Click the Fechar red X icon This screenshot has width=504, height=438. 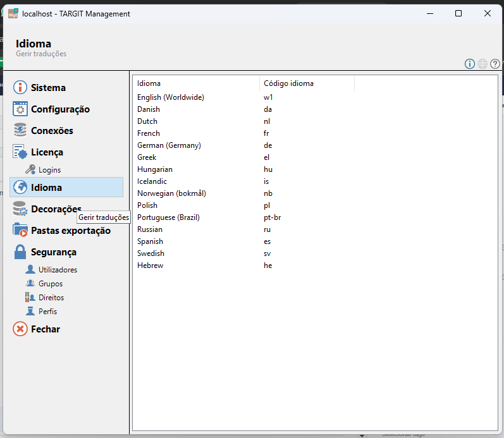point(20,329)
